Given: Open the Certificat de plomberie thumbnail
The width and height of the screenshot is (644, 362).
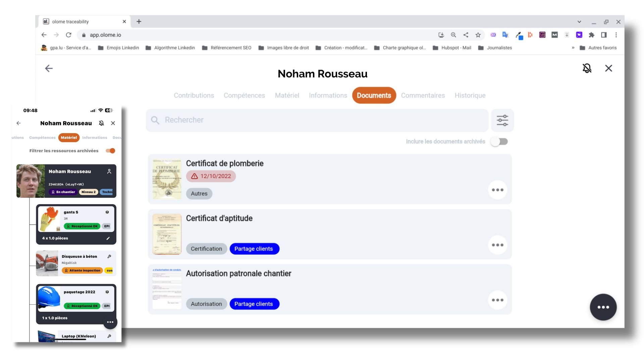Looking at the screenshot, I should tap(167, 179).
